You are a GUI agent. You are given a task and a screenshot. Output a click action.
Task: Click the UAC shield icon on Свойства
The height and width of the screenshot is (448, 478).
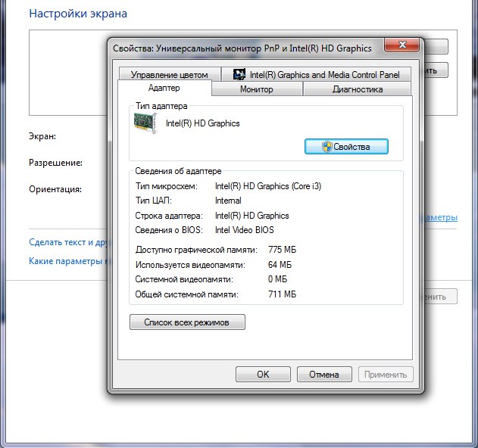(326, 147)
